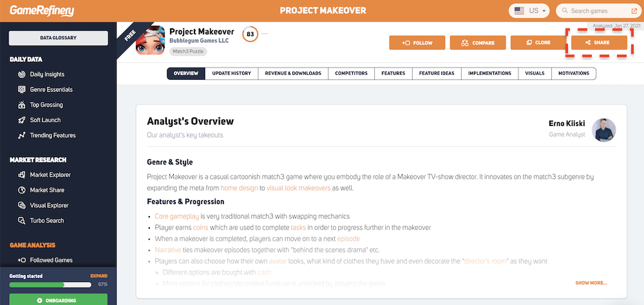Open the coins link

coord(200,227)
